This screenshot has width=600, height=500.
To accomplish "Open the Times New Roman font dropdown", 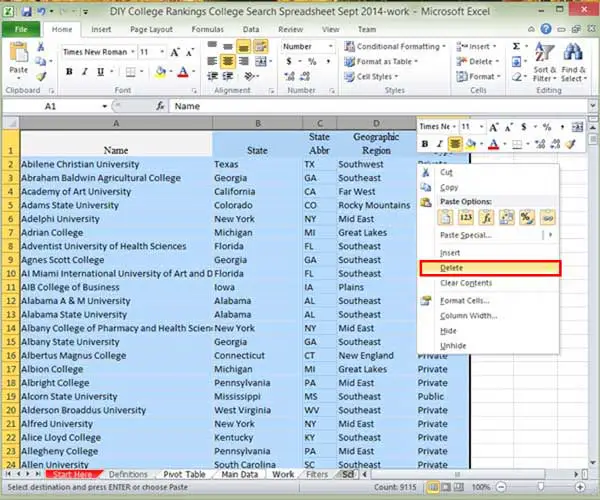I will [x=133, y=52].
